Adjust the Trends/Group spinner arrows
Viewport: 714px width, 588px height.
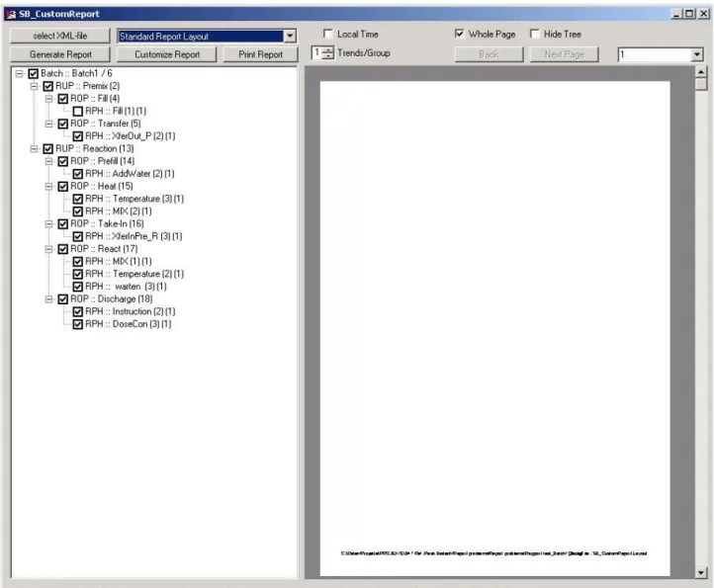tap(328, 53)
